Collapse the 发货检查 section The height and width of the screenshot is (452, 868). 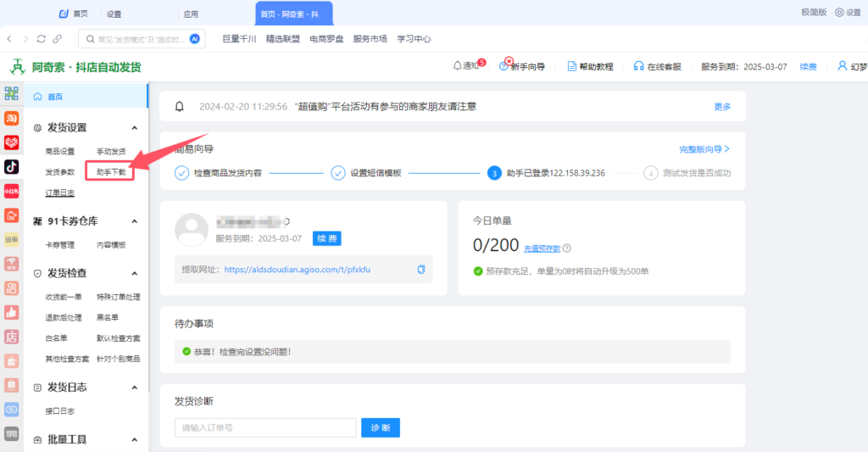(x=135, y=274)
